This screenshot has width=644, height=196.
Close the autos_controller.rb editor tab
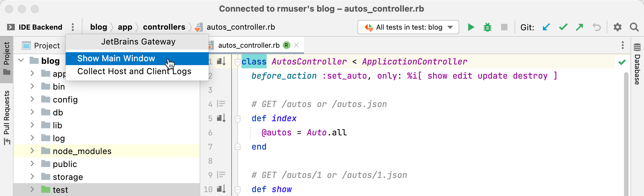point(297,45)
